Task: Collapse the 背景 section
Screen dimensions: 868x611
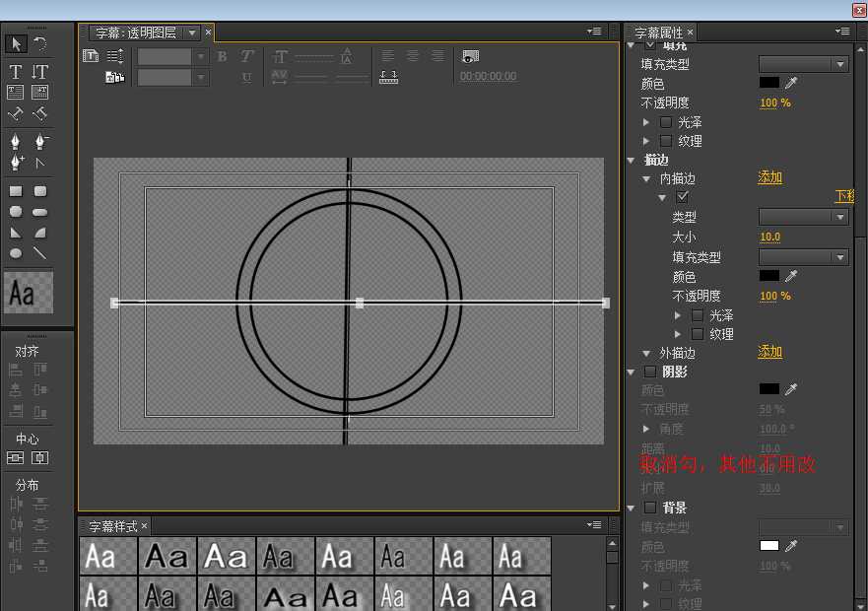Action: [632, 508]
